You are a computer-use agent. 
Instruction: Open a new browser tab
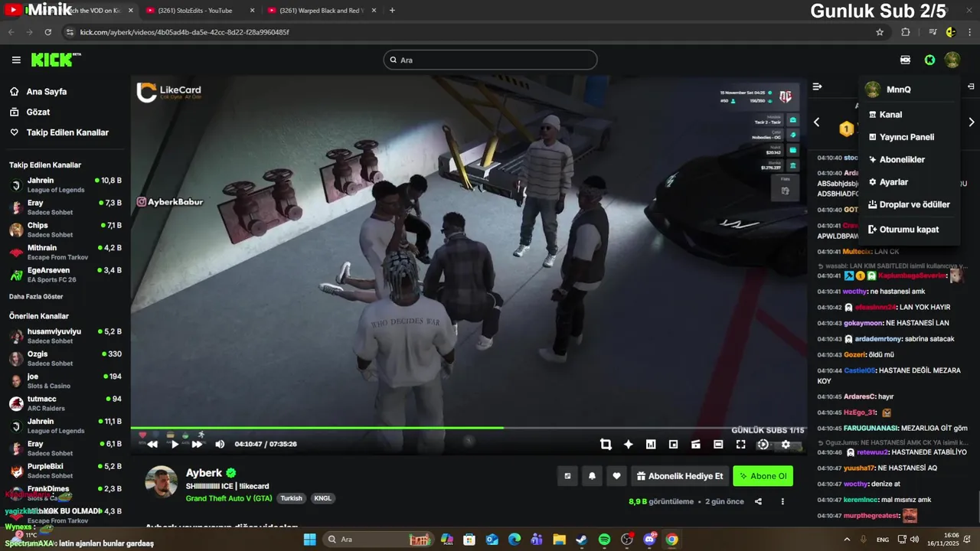click(392, 11)
